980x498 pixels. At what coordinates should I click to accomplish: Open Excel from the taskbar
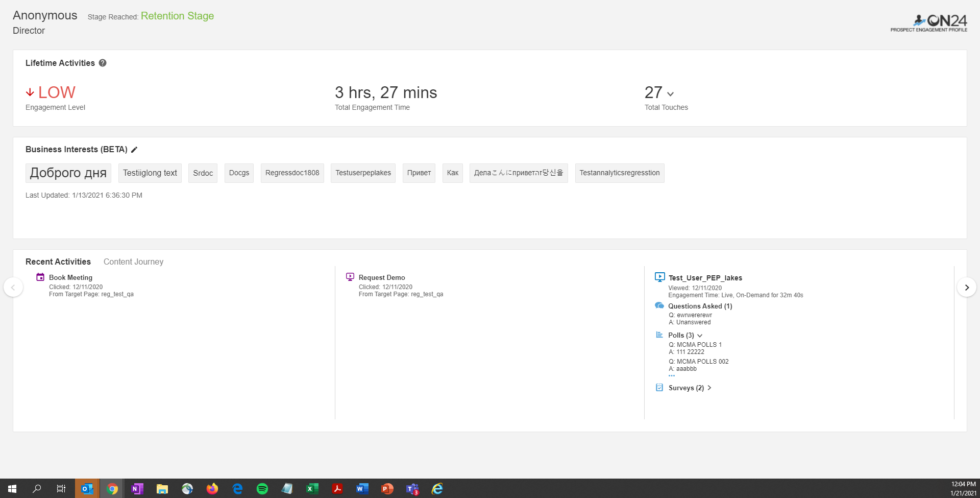(312, 489)
